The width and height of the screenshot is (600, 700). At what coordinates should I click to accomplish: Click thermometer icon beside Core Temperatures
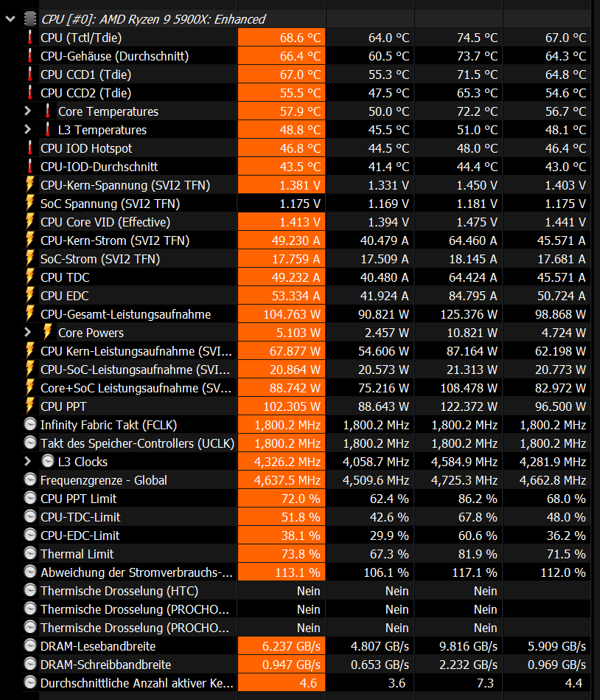[x=48, y=111]
